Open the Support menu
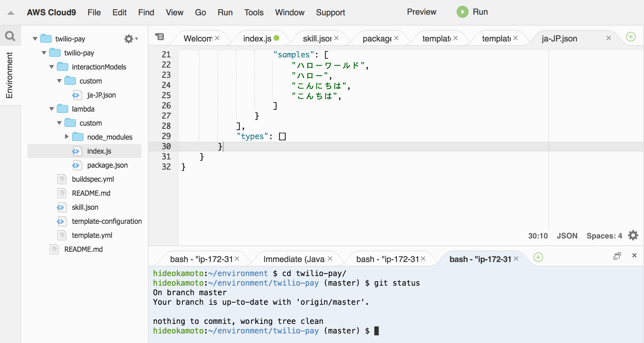Screen dimensions: 644x343 coord(330,12)
